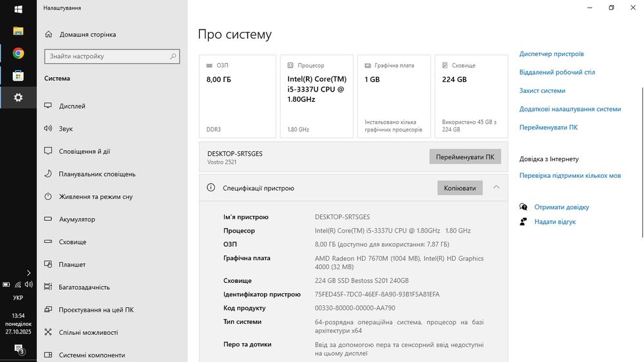Click the Знайти настройку search field
Image resolution: width=644 pixels, height=362 pixels.
coord(111,56)
